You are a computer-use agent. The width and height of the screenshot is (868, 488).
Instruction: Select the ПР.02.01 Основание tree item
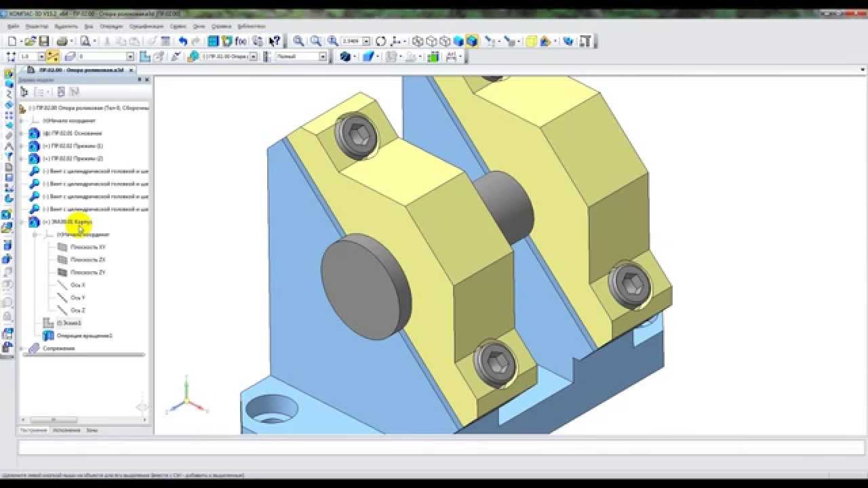click(72, 134)
